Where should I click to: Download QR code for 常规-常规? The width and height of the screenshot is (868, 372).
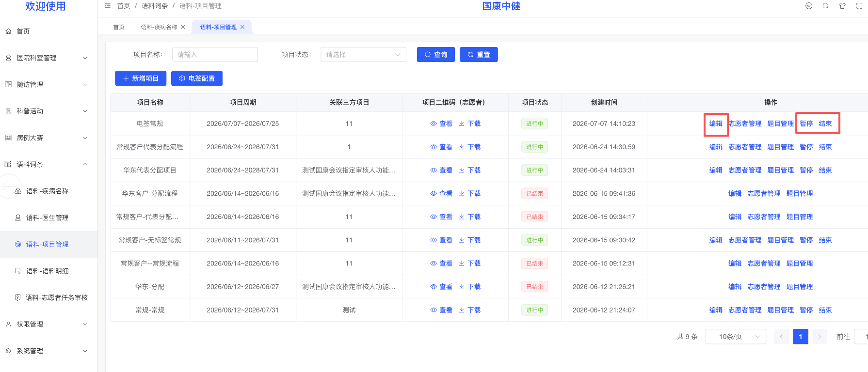click(x=469, y=310)
